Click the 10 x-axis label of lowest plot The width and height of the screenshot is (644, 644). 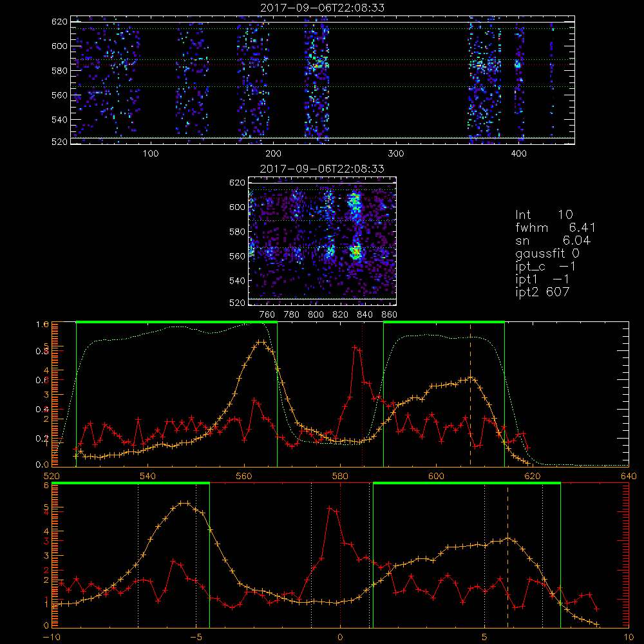[629, 638]
